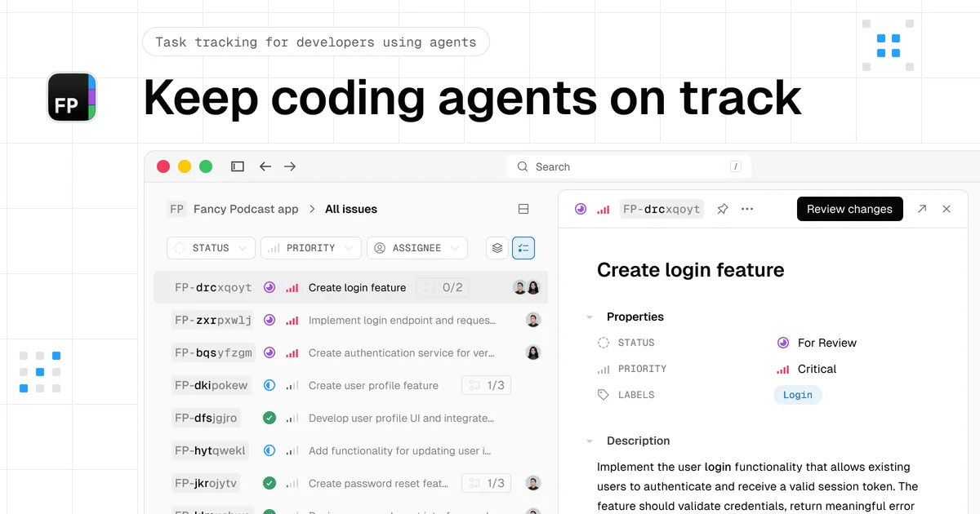Click avatar on Create password reset row
This screenshot has width=980, height=514.
point(533,484)
